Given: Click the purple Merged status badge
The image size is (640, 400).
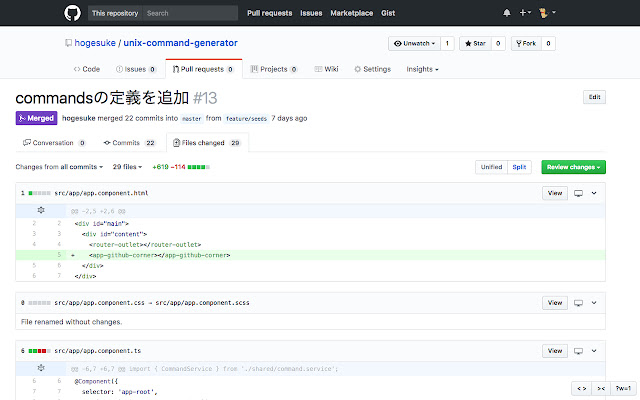Looking at the screenshot, I should (36, 118).
